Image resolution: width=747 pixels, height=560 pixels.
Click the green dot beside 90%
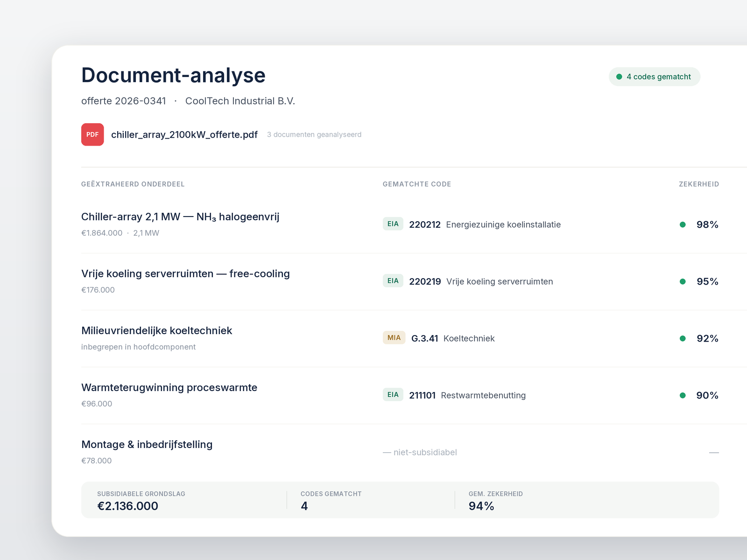coord(683,395)
